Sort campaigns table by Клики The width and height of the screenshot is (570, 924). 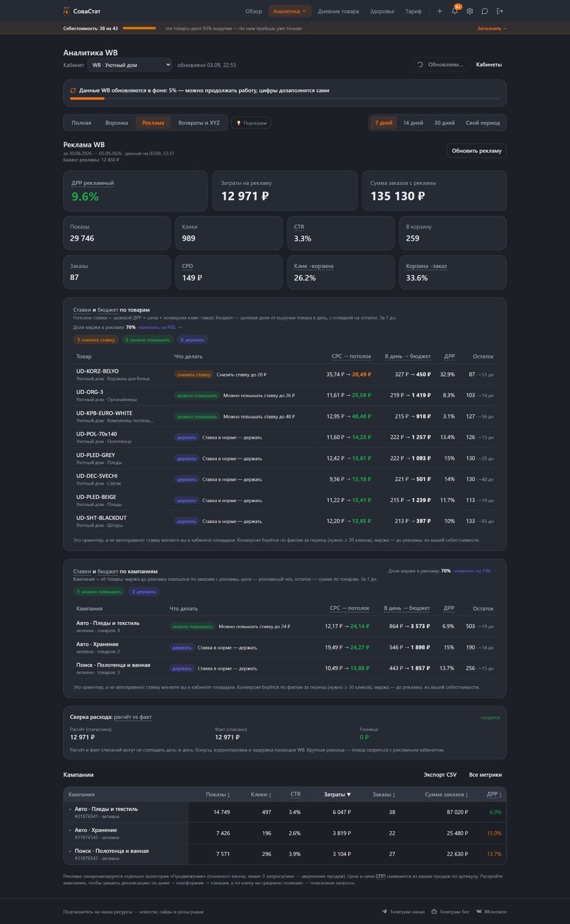coord(261,794)
